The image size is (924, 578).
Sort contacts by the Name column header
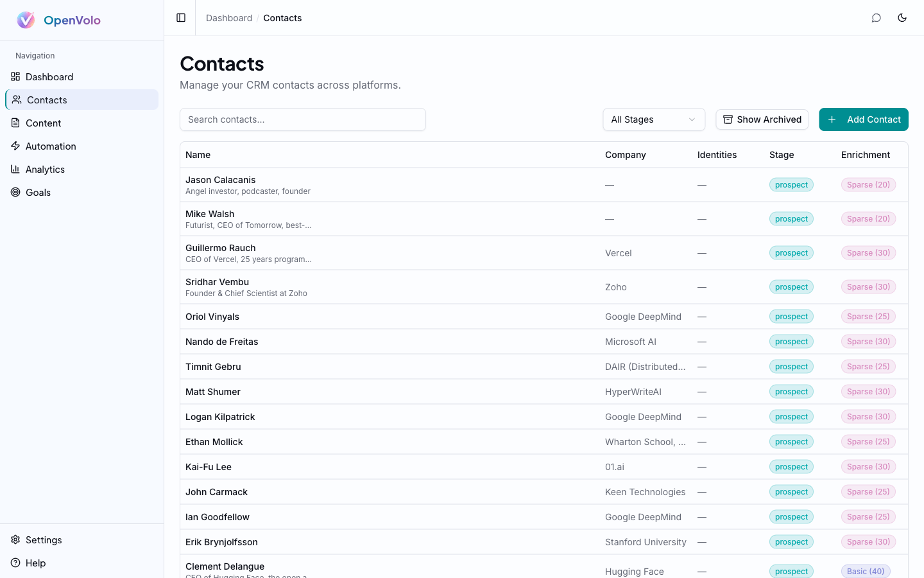(x=198, y=155)
